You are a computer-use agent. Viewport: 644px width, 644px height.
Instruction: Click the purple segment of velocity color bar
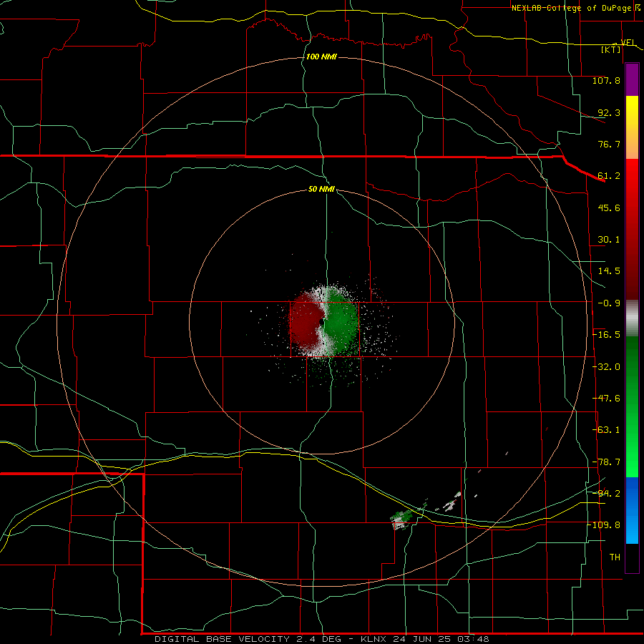tap(632, 79)
